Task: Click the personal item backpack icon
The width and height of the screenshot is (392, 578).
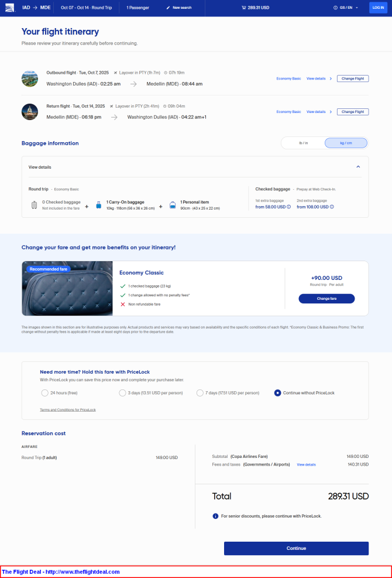Action: (173, 206)
